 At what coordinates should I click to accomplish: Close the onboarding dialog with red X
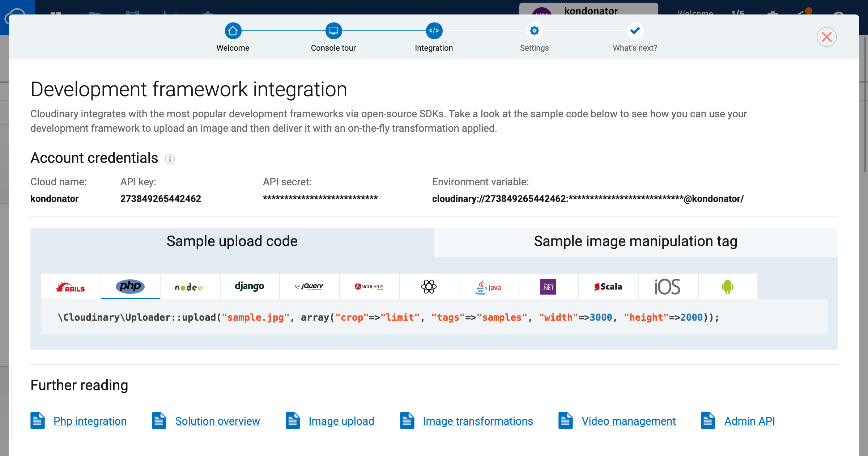tap(826, 37)
